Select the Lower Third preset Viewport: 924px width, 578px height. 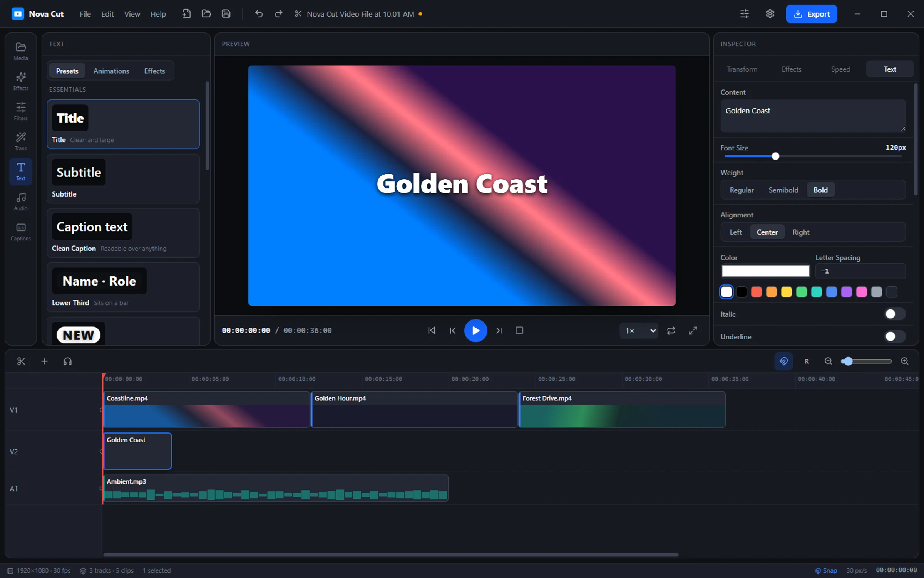[123, 287]
